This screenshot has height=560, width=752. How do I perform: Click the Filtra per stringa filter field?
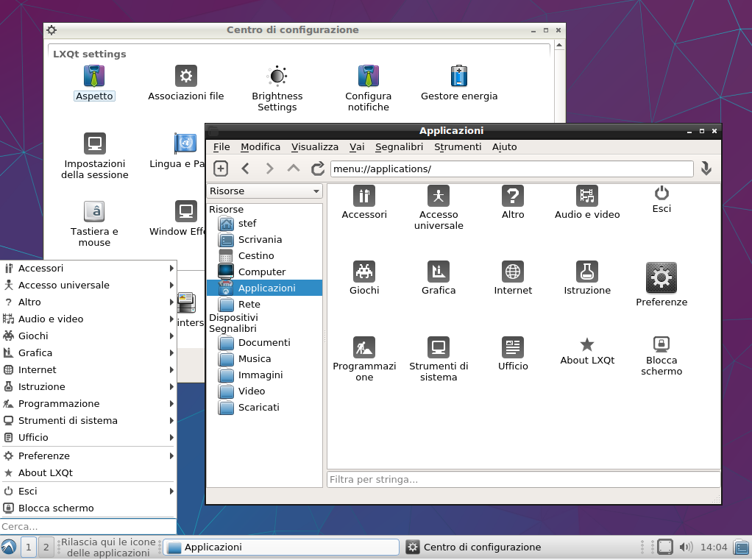point(523,479)
